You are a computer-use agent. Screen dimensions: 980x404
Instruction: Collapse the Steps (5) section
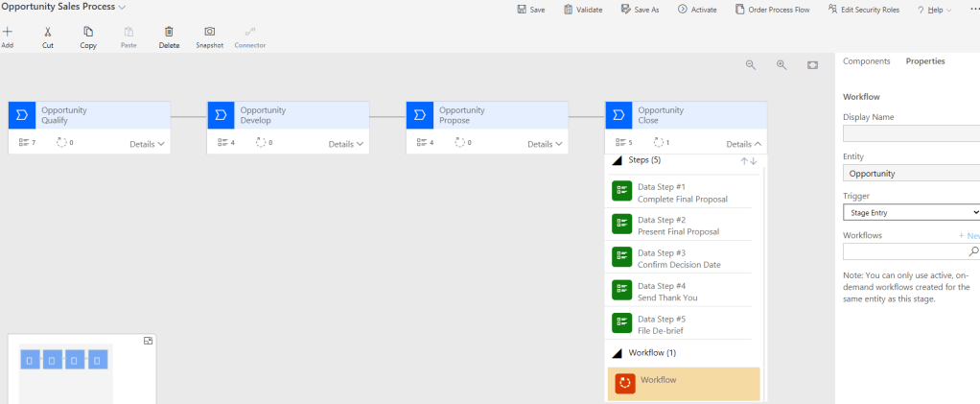coord(618,161)
